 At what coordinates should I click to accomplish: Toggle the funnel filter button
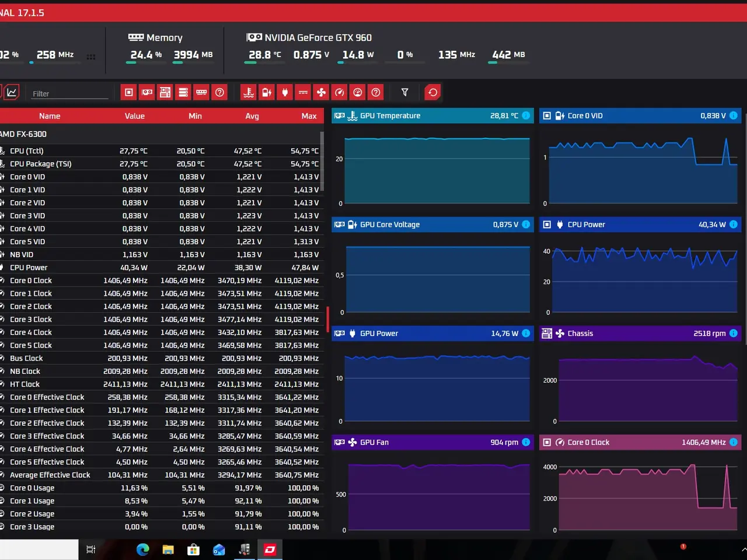pos(404,92)
